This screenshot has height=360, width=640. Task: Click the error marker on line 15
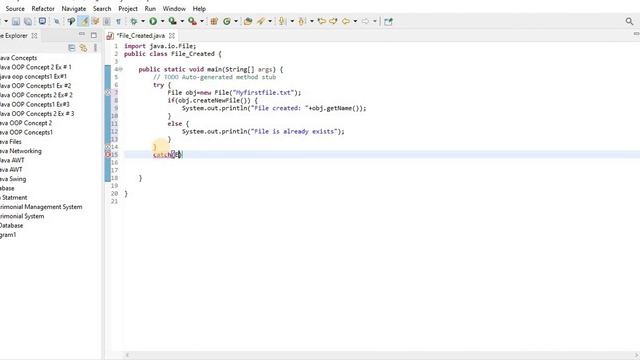108,155
